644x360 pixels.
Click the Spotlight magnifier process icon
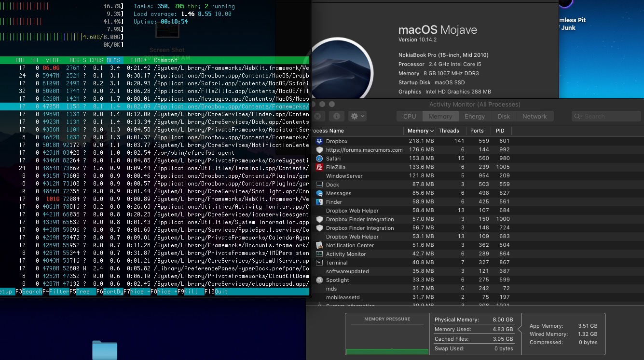pyautogui.click(x=319, y=280)
